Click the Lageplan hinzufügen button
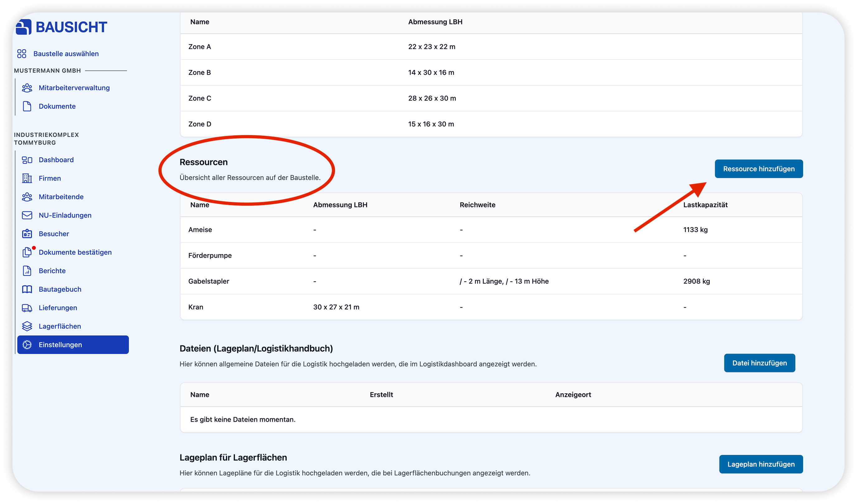 pyautogui.click(x=761, y=464)
